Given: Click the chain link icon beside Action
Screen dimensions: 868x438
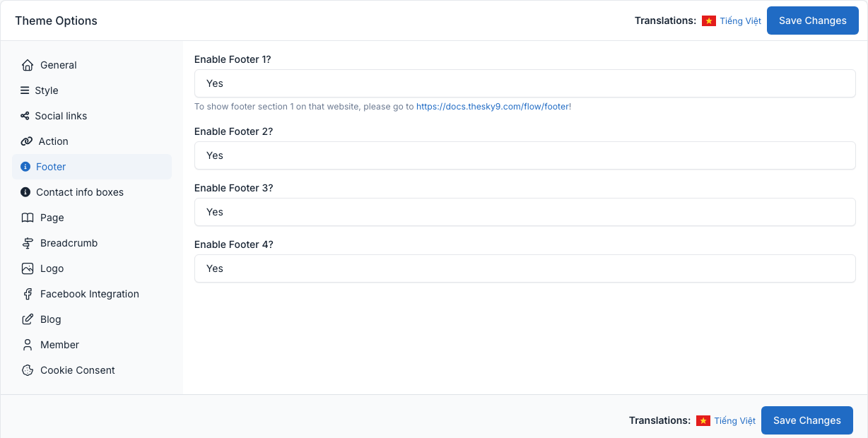Looking at the screenshot, I should [x=27, y=141].
